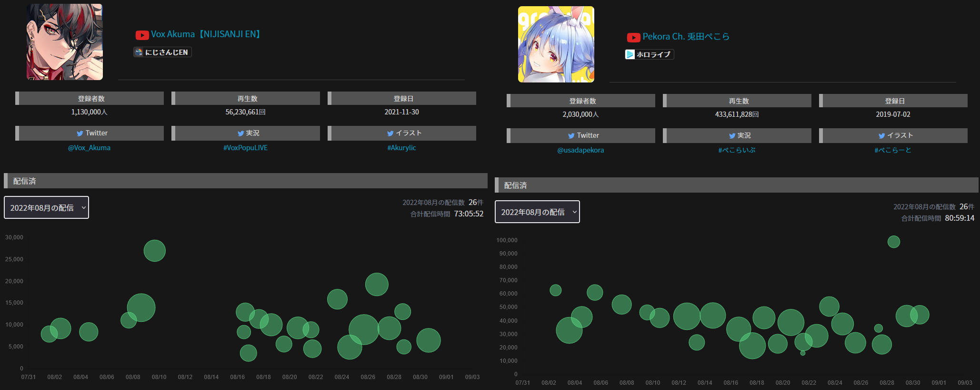The height and width of the screenshot is (390, 980).
Task: Click the にじさんじEN group logo icon
Action: tap(139, 52)
